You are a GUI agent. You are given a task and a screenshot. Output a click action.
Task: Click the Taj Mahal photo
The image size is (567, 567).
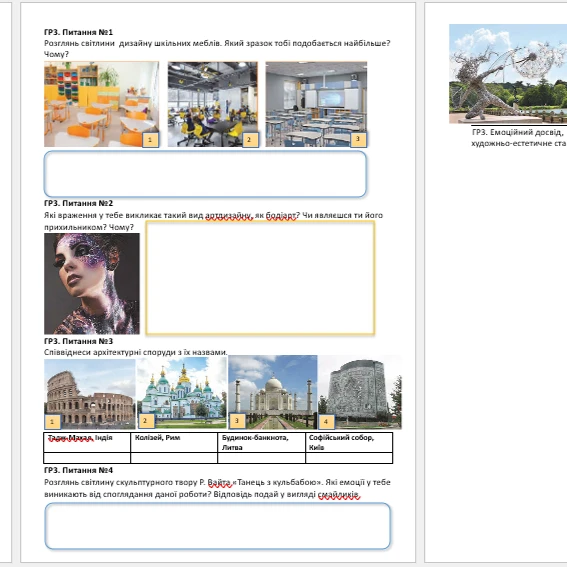point(273,392)
